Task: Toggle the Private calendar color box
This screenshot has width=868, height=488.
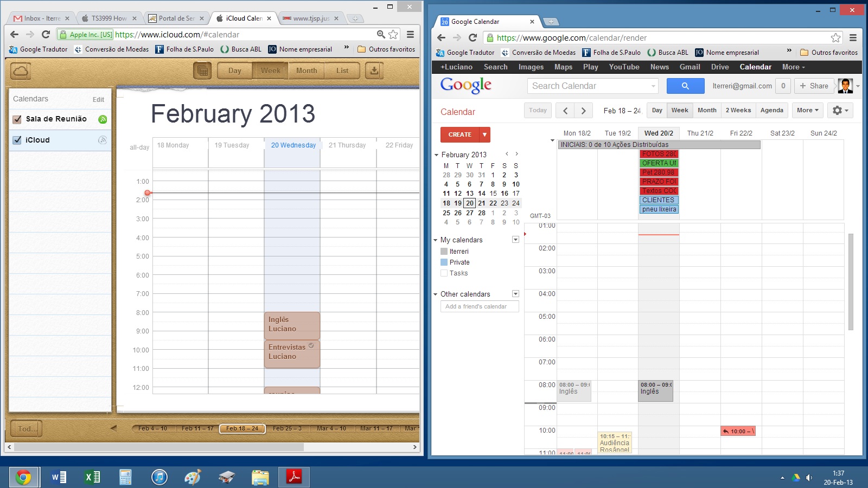Action: coord(444,262)
